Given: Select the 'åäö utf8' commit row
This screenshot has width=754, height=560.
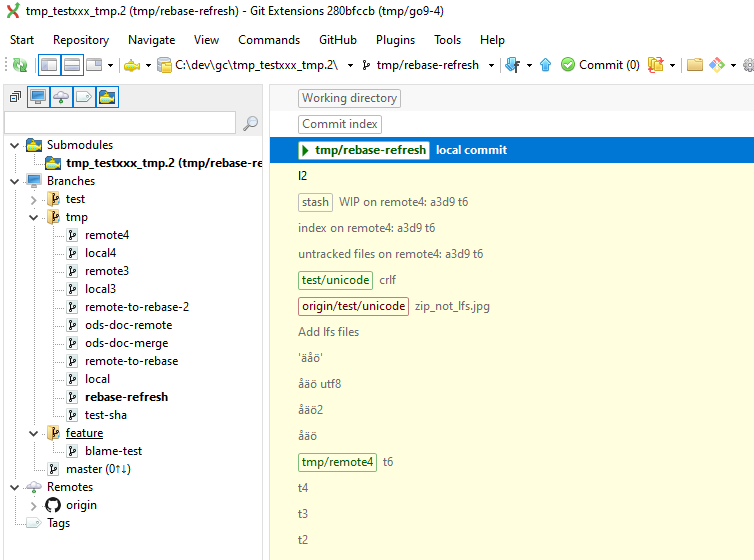Looking at the screenshot, I should [x=512, y=384].
